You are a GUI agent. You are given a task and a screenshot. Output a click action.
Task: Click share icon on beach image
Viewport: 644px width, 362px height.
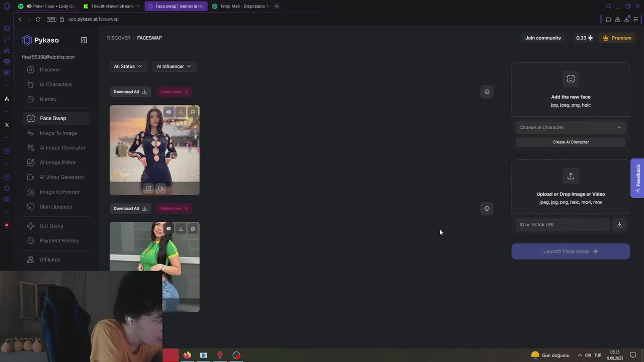coord(148,189)
